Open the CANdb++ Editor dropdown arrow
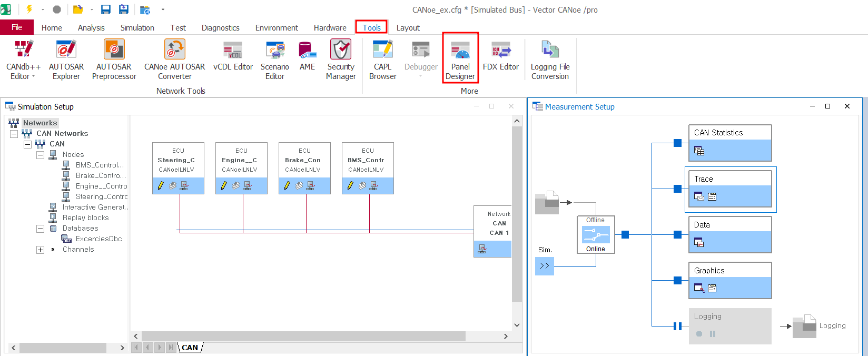This screenshot has width=868, height=356. (33, 76)
